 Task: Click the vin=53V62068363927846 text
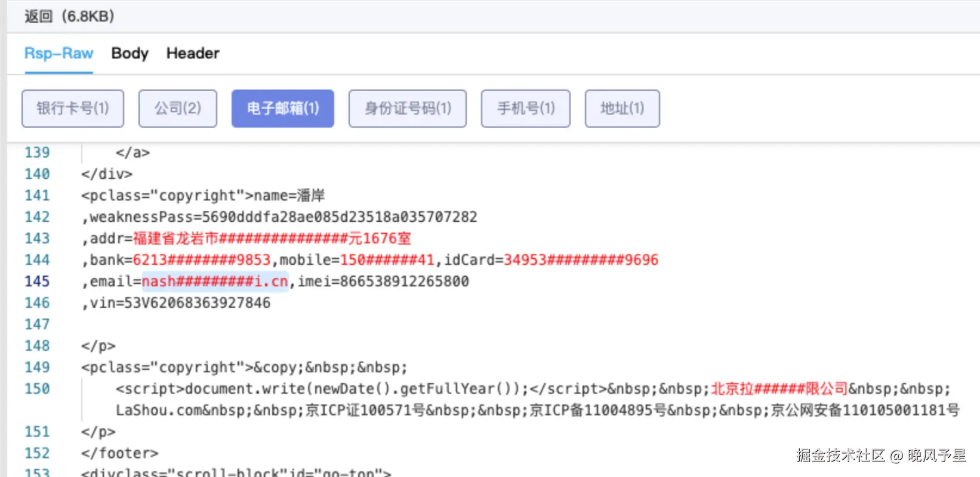pyautogui.click(x=180, y=303)
